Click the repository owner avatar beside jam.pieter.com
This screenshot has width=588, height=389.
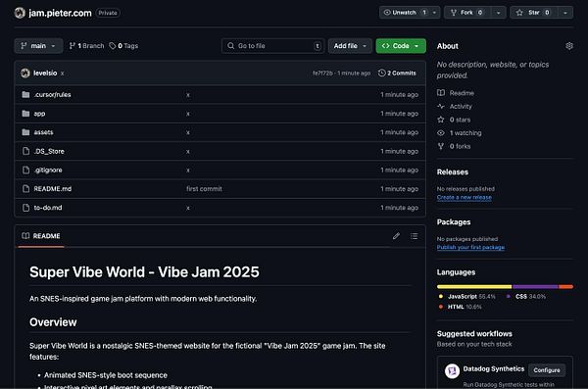point(20,13)
